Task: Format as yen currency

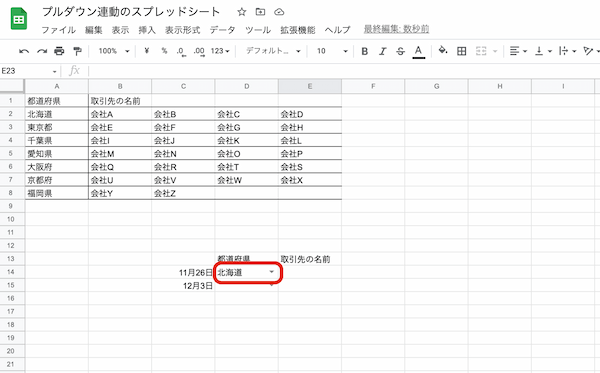Action: pyautogui.click(x=147, y=50)
